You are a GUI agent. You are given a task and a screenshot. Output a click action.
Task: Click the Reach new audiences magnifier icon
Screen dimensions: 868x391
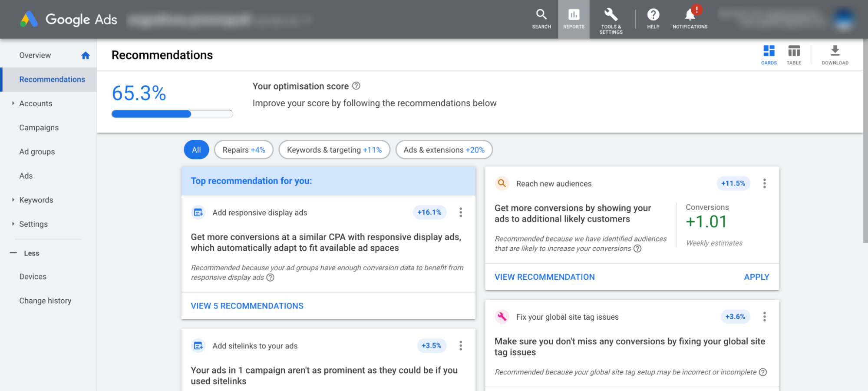tap(502, 183)
